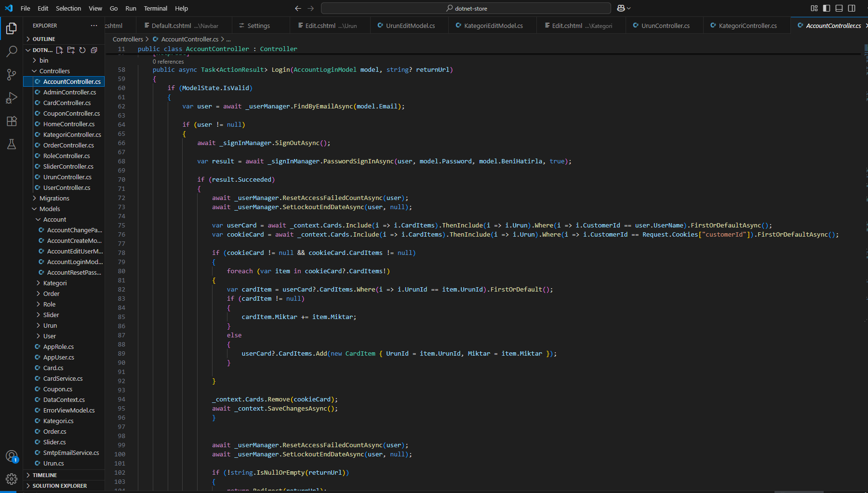Open the Testing flask icon

point(12,144)
